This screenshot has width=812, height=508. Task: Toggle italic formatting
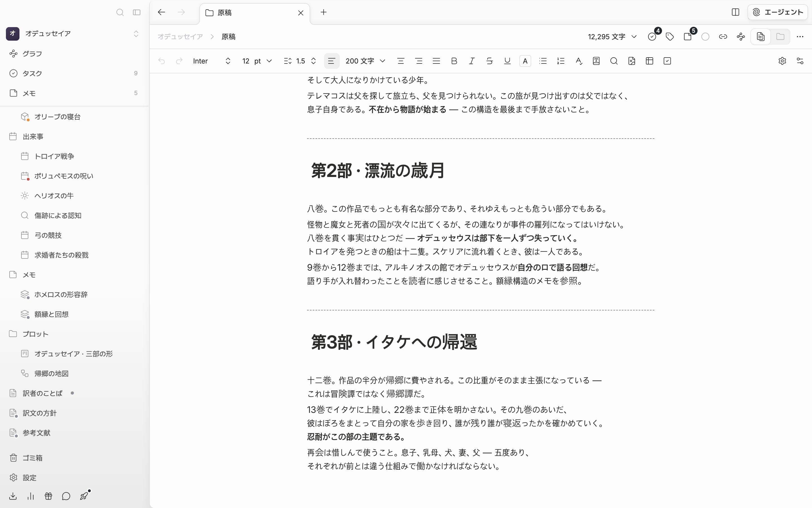tap(472, 61)
